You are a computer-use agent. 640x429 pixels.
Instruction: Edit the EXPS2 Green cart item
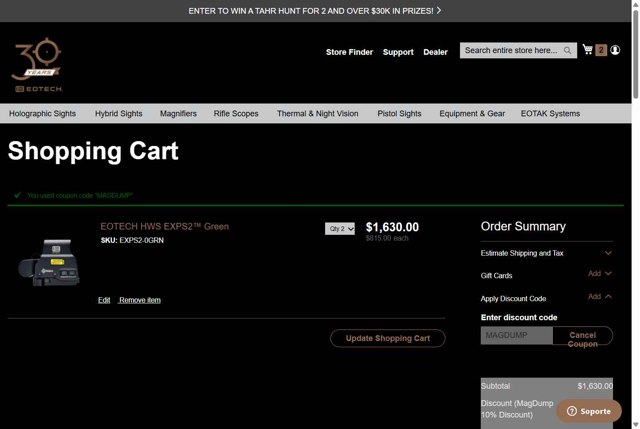104,300
